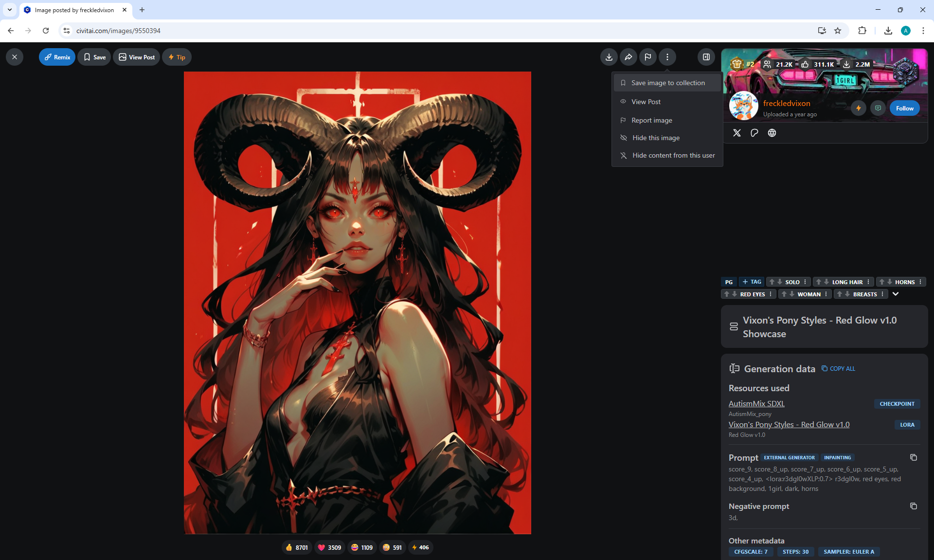The height and width of the screenshot is (560, 934).
Task: Upvote the SOLO tag
Action: pyautogui.click(x=772, y=282)
